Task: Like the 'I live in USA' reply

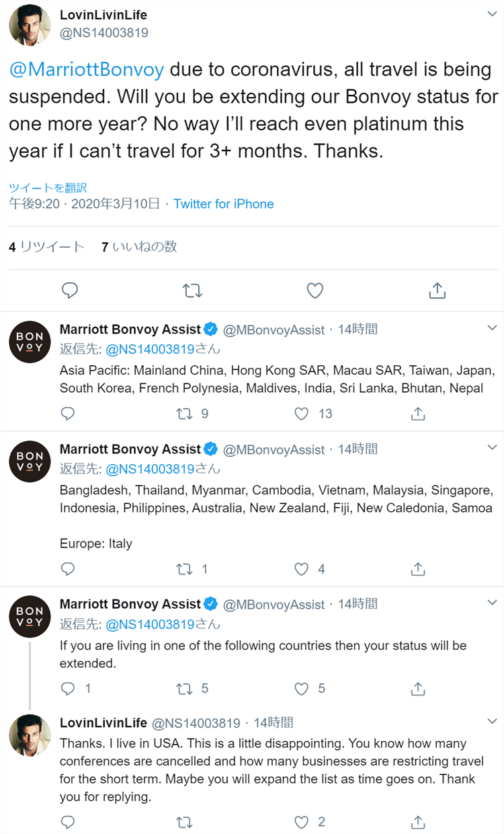Action: pyautogui.click(x=302, y=822)
